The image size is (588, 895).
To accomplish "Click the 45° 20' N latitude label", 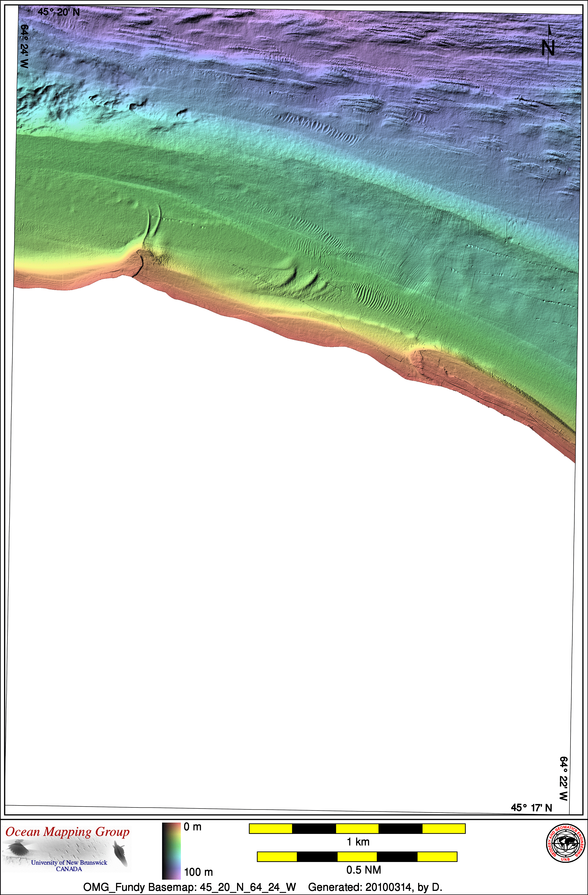I will point(59,12).
